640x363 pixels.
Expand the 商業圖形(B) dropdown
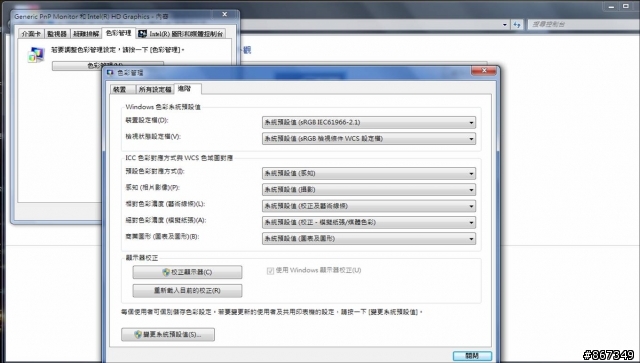[369, 238]
